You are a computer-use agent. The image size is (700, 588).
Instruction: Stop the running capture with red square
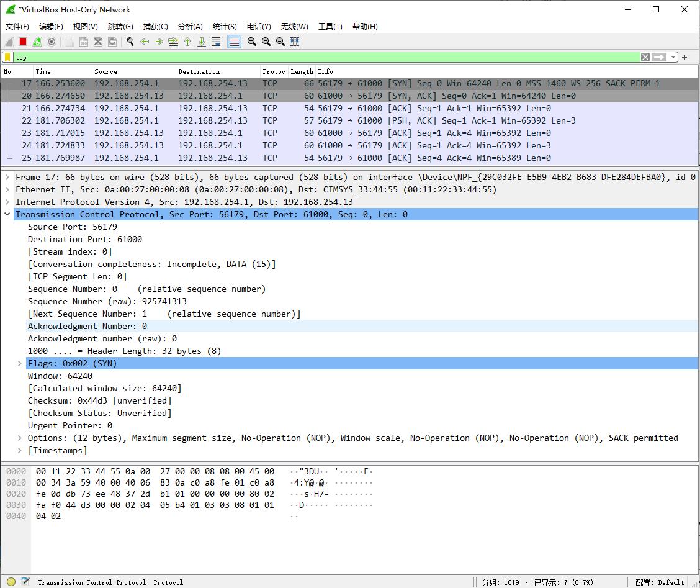click(23, 42)
